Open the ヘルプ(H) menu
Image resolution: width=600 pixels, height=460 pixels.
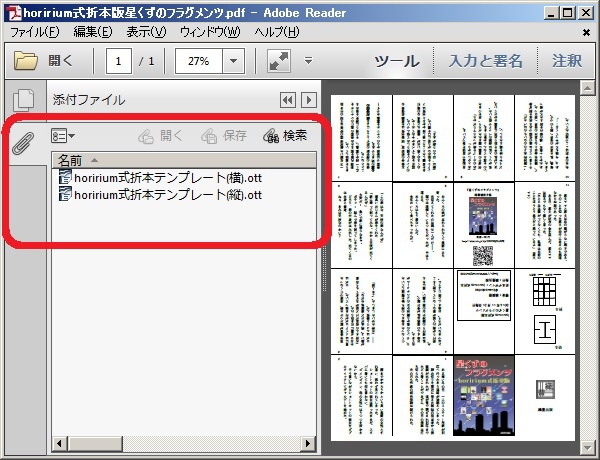click(x=277, y=32)
